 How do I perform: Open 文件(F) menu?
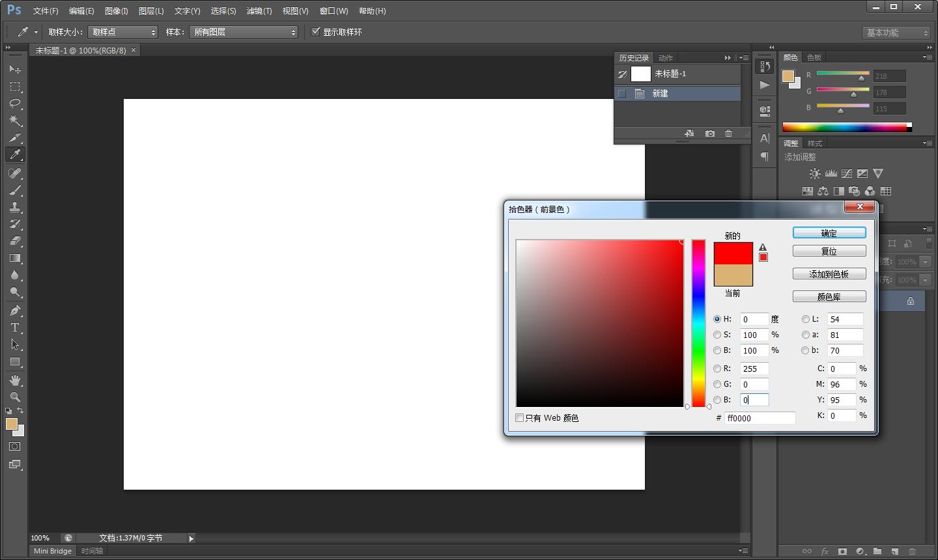pyautogui.click(x=46, y=11)
